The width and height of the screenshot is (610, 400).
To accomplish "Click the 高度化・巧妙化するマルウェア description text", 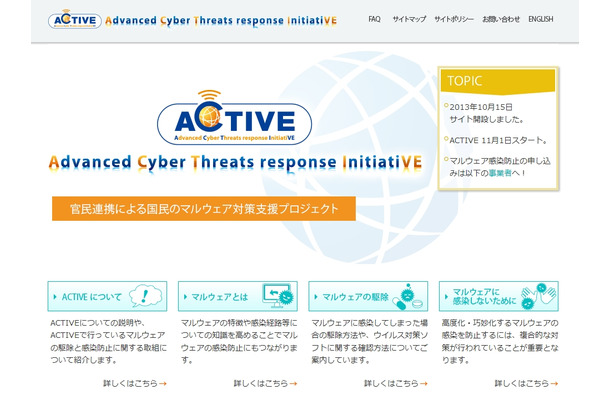I will point(500,342).
